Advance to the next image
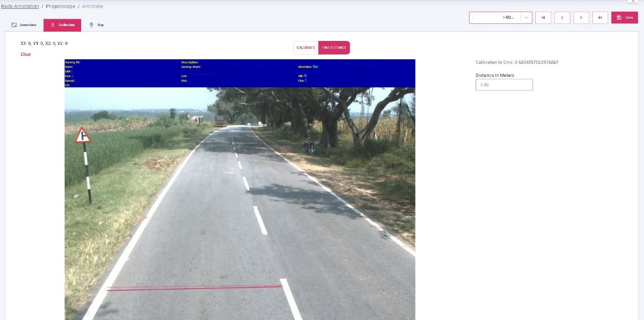This screenshot has height=320, width=644. click(581, 18)
